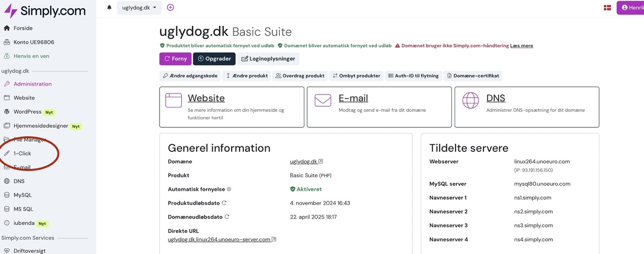Open Hjemmesidedesigner in the sidebar
The height and width of the screenshot is (254, 644).
(42, 126)
